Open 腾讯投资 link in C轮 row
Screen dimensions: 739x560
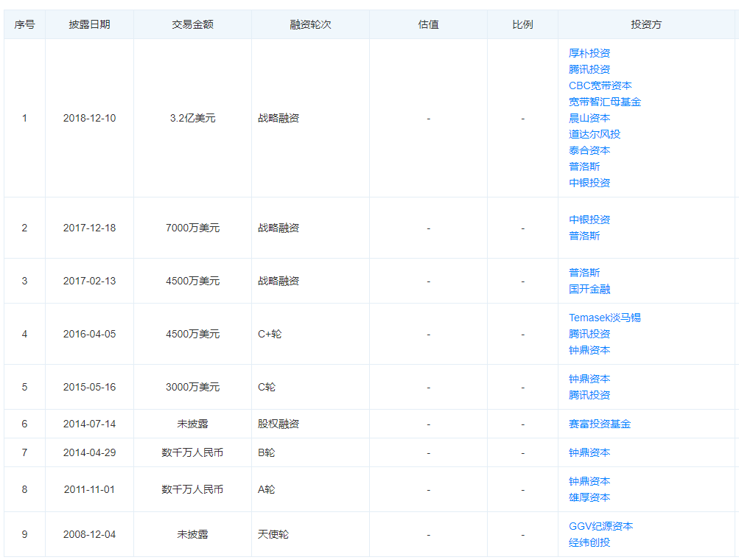[589, 395]
